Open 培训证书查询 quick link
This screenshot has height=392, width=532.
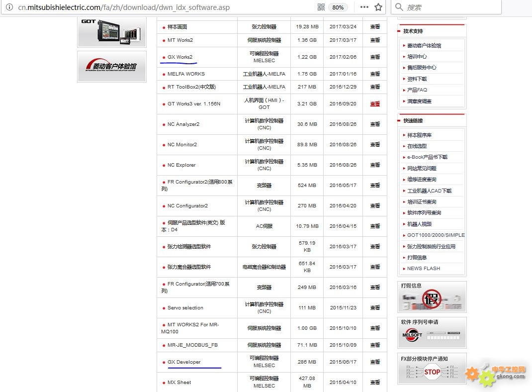click(x=422, y=201)
